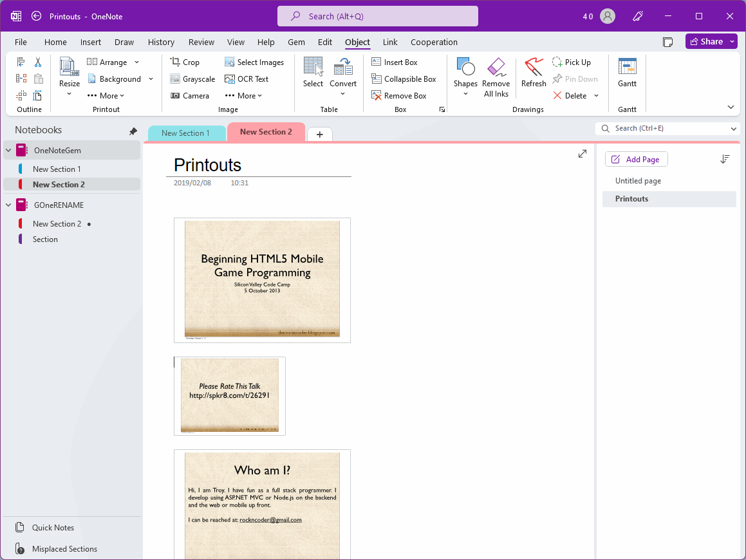The image size is (746, 560).
Task: Open the Gantt chart tool
Action: [627, 72]
